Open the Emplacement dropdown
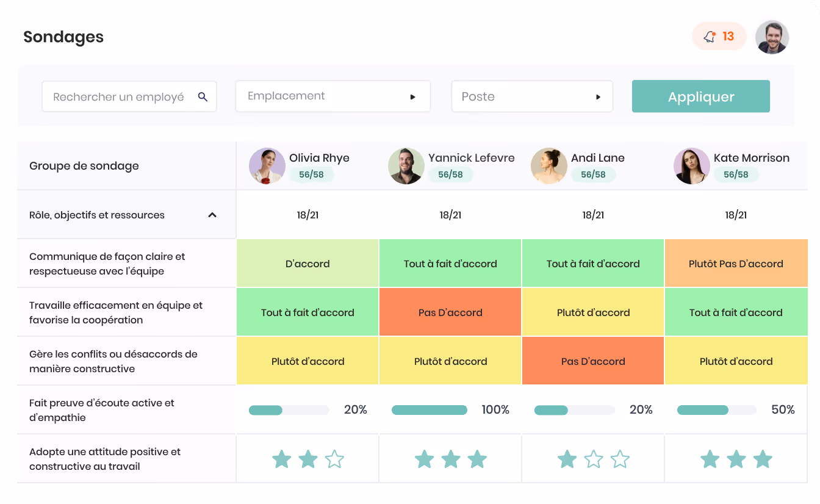820x504 pixels. tap(333, 96)
